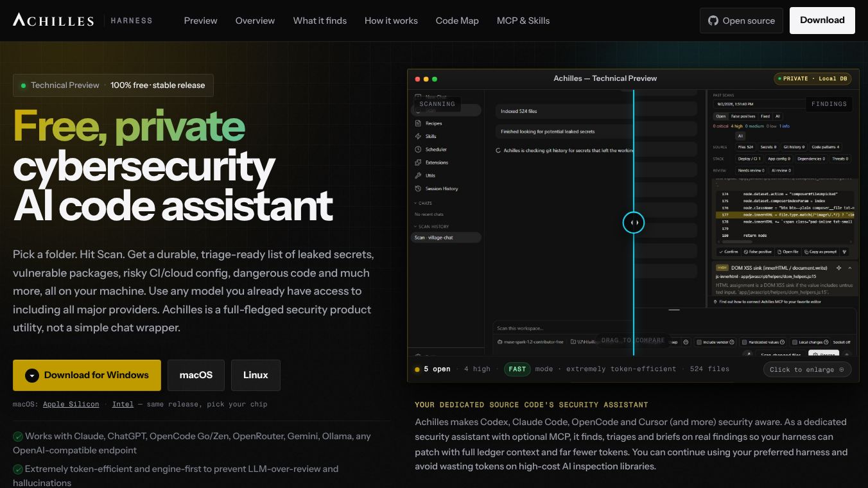Click the red close dot of the preview window
This screenshot has height=488, width=868.
(417, 79)
